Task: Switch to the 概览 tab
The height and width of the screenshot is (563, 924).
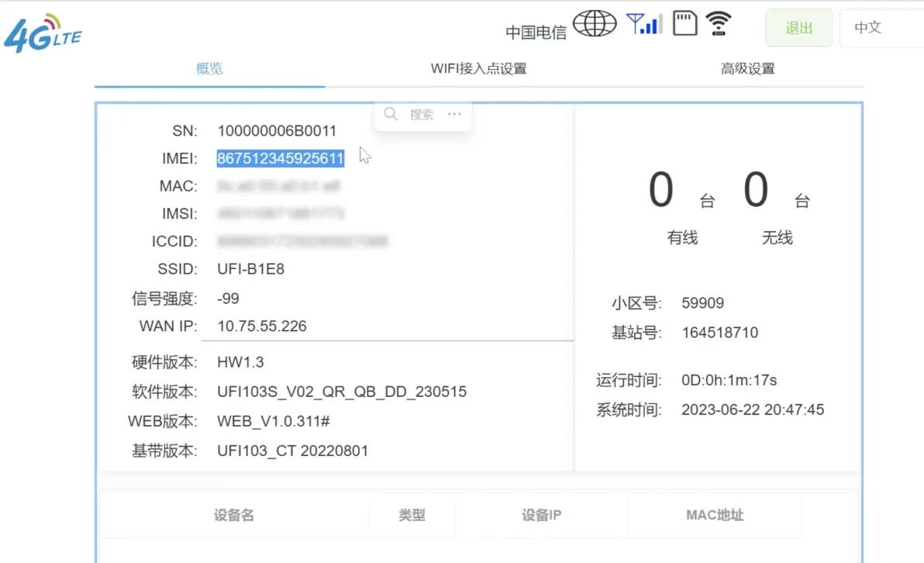Action: [209, 68]
